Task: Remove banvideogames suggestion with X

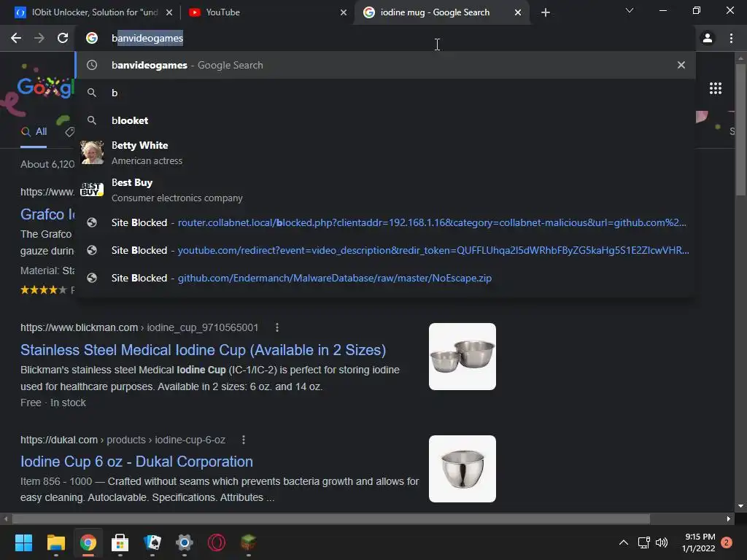Action: tap(681, 65)
